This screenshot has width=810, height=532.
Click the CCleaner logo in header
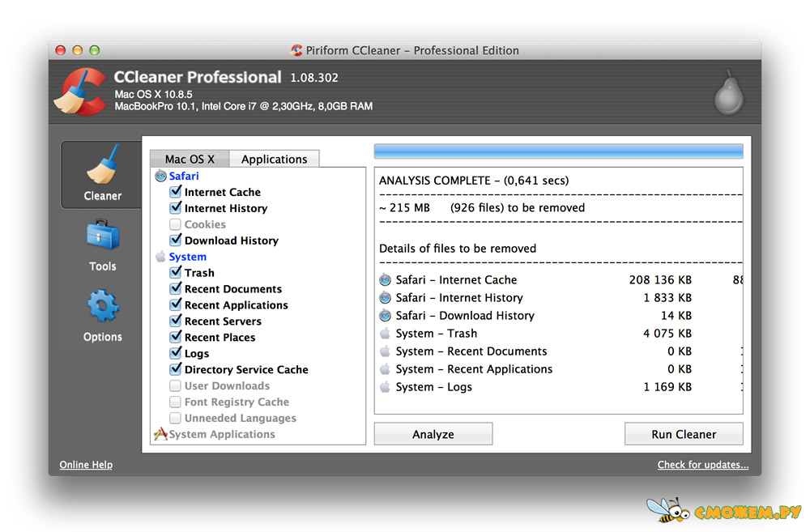pyautogui.click(x=82, y=92)
